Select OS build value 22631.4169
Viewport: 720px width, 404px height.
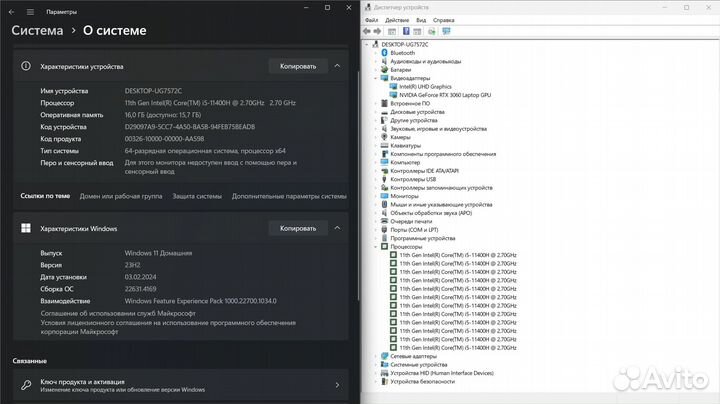pyautogui.click(x=141, y=289)
